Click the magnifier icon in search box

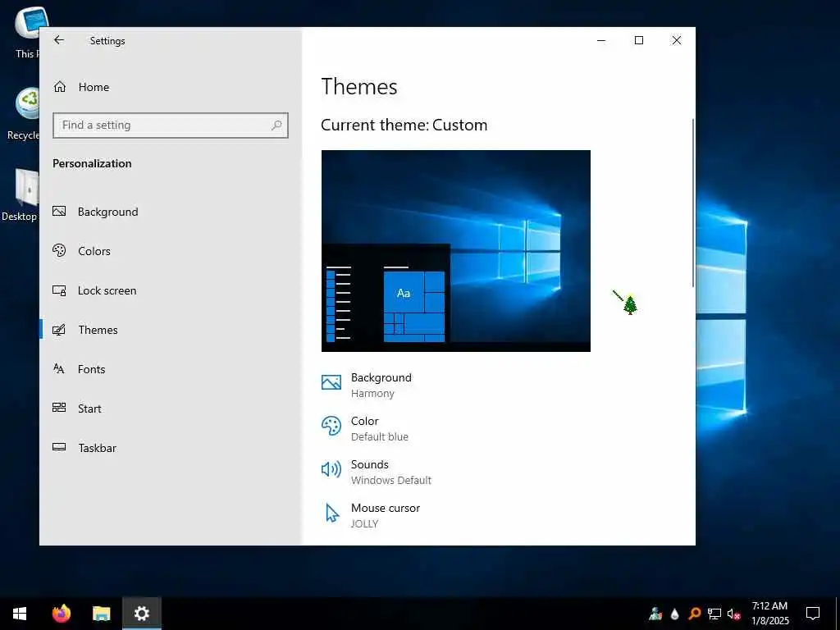[276, 126]
